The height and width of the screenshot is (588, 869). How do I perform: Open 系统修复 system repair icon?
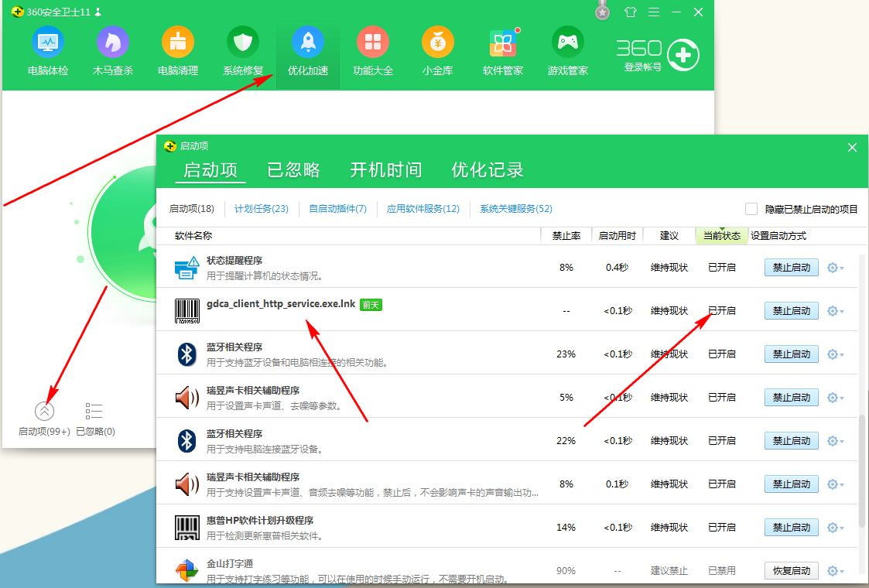click(243, 43)
